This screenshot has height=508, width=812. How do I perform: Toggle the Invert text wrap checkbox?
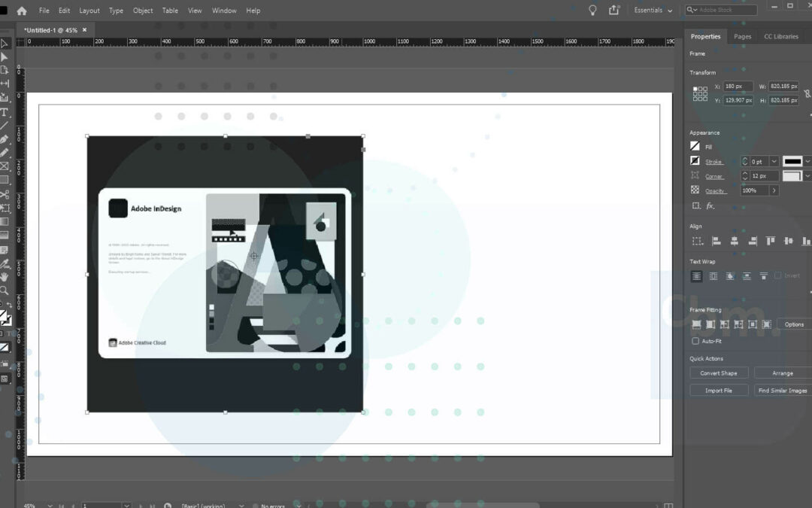point(778,275)
